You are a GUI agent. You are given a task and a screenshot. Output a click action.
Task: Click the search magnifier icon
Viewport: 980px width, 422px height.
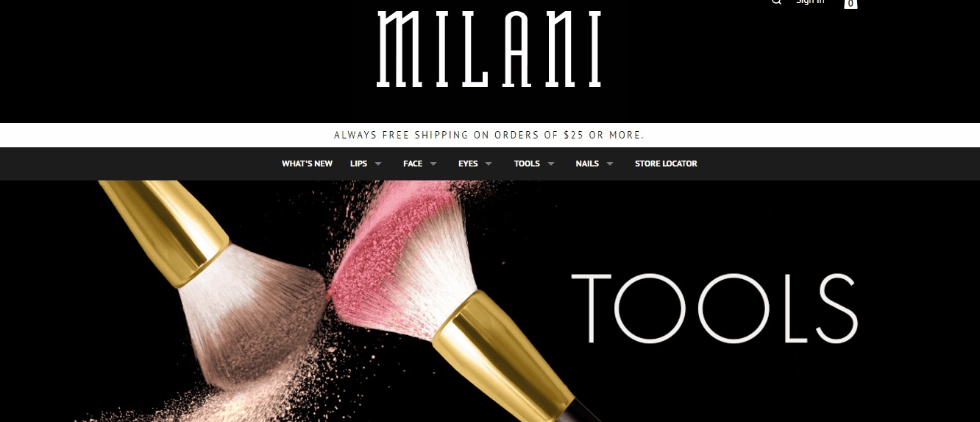(776, 2)
